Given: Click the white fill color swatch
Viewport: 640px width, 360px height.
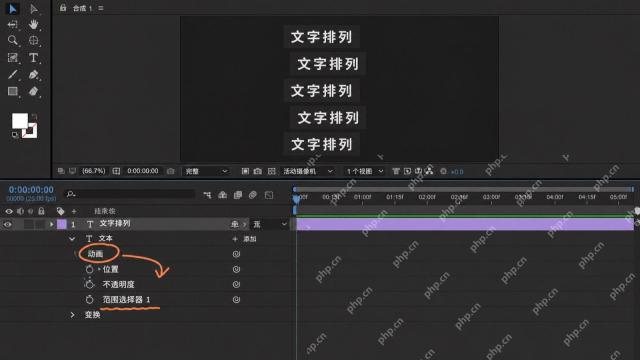Looking at the screenshot, I should (x=19, y=121).
